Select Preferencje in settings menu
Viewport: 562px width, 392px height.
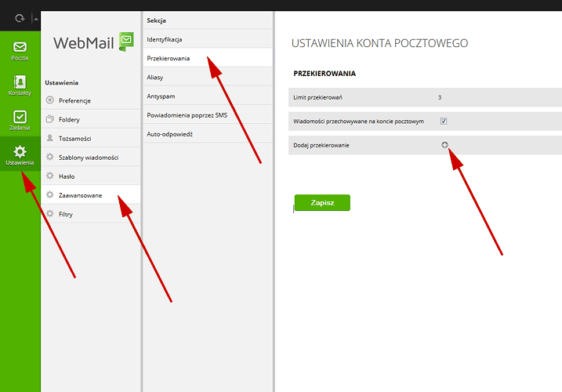click(91, 100)
